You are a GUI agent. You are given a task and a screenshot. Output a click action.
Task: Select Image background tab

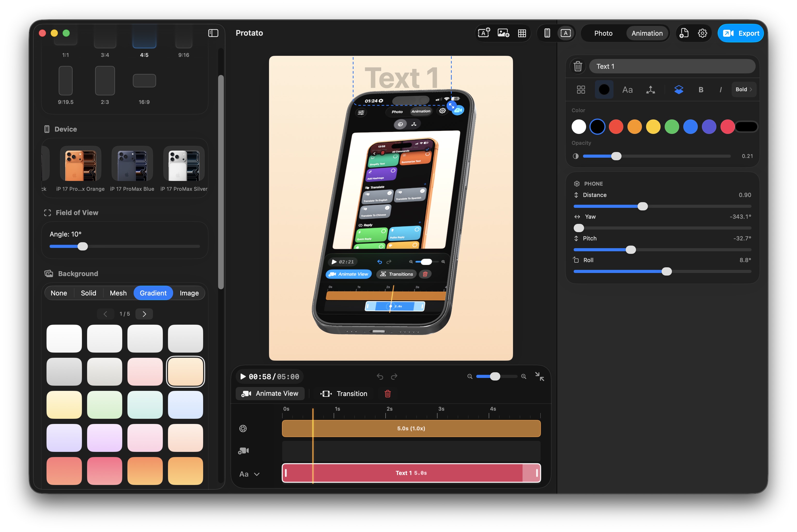tap(189, 293)
